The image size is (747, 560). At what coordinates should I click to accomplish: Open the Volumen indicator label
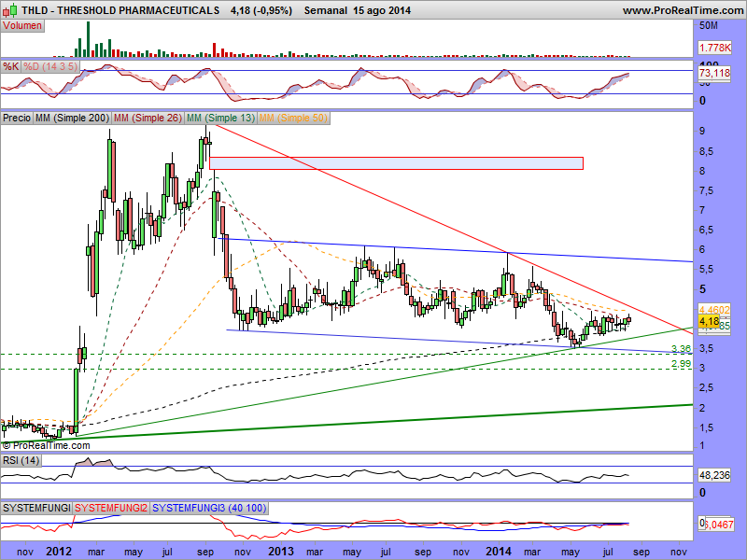pos(22,26)
